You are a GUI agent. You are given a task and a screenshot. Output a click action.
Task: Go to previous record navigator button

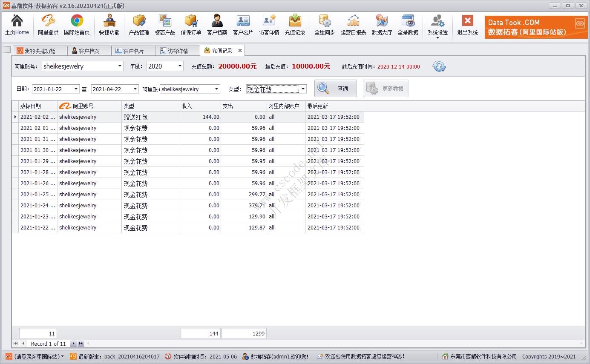(x=23, y=344)
